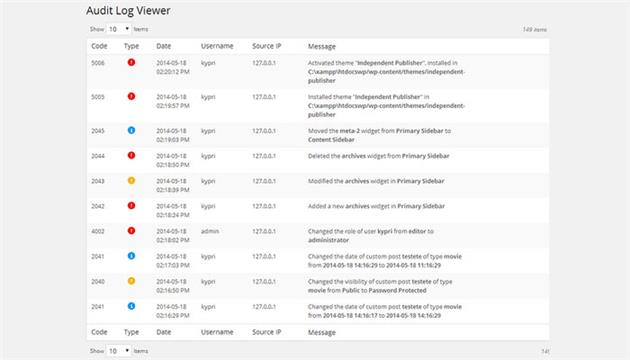This screenshot has width=630, height=360.
Task: Click the date 02:20:12 PM entry
Action: (x=173, y=68)
